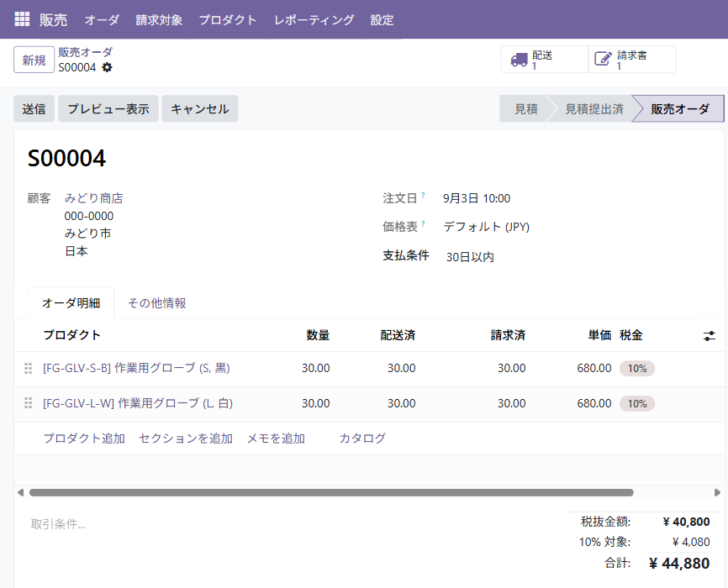Click the キャンセル button
This screenshot has height=588, width=728.
click(x=199, y=108)
